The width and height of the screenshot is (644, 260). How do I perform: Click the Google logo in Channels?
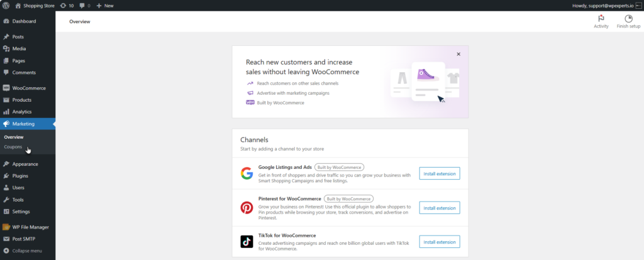point(247,173)
